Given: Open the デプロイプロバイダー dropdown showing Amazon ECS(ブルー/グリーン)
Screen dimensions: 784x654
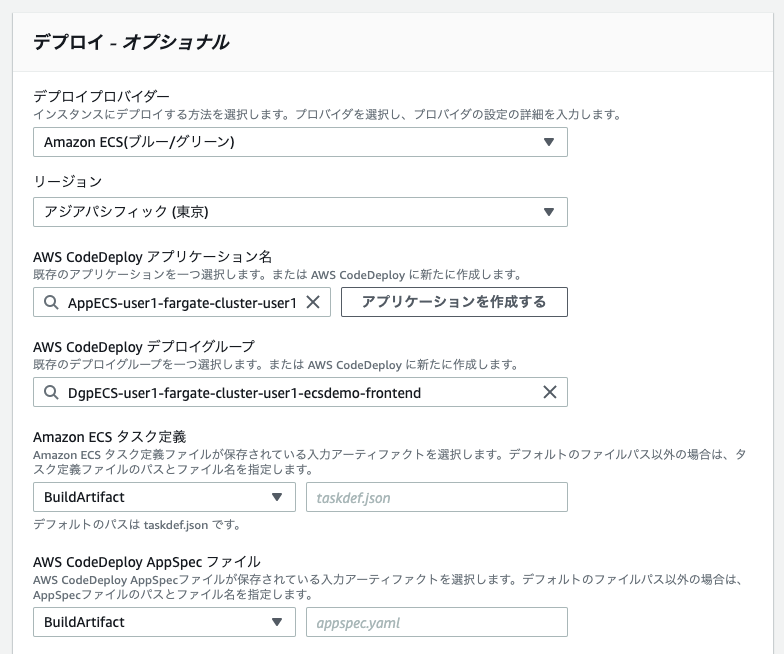Looking at the screenshot, I should tap(300, 142).
